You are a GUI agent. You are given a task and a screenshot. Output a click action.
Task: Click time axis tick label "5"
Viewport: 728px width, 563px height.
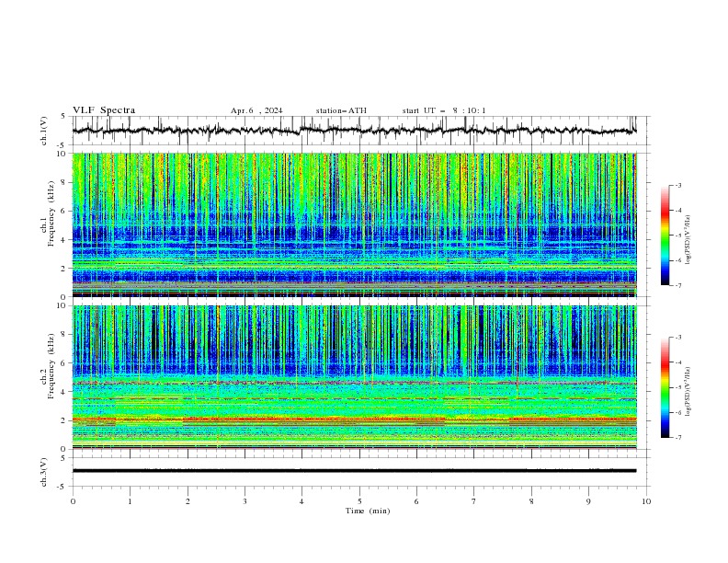click(359, 501)
